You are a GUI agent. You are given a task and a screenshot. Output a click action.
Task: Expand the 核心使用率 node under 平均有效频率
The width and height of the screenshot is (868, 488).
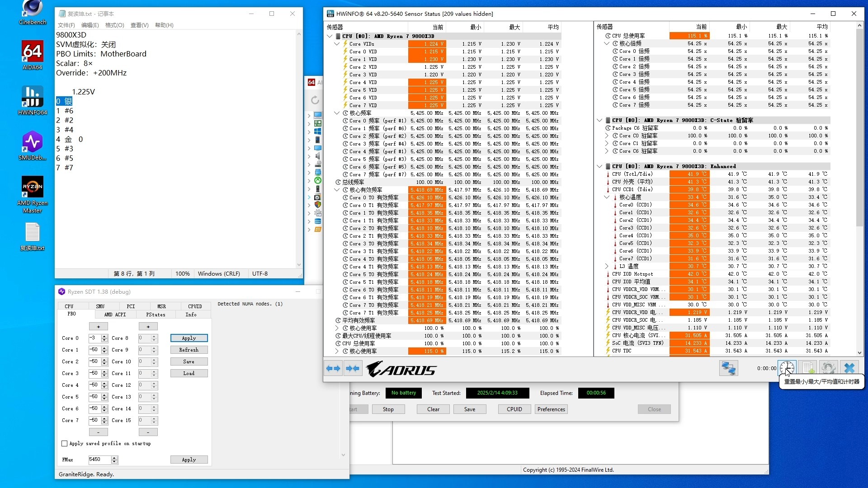click(337, 328)
